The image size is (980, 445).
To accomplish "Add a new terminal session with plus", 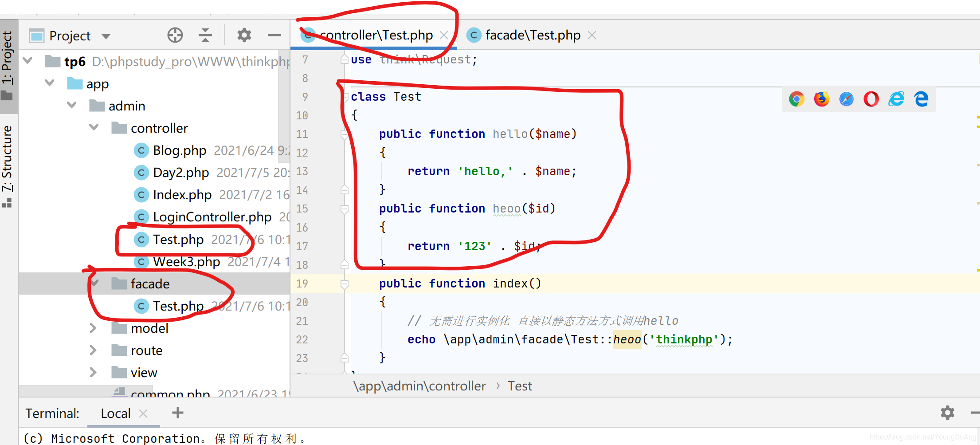I will click(178, 413).
